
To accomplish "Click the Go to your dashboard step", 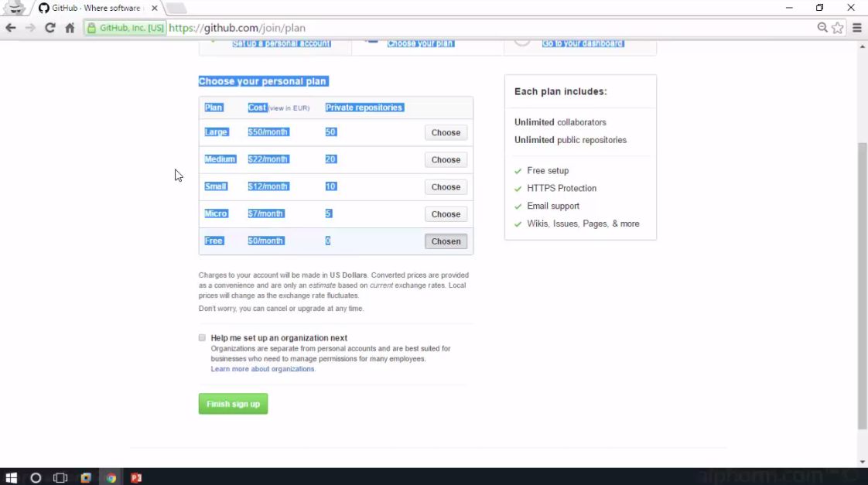I will [583, 44].
